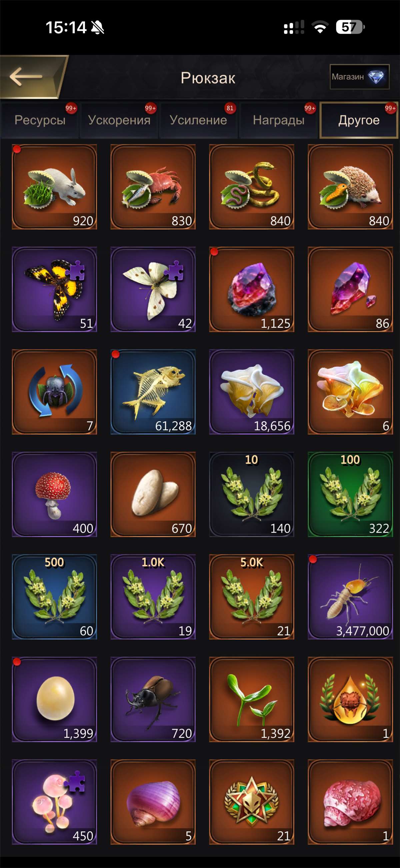This screenshot has height=868, width=400.
Task: Tap the purple striped shell item
Action: (x=153, y=802)
